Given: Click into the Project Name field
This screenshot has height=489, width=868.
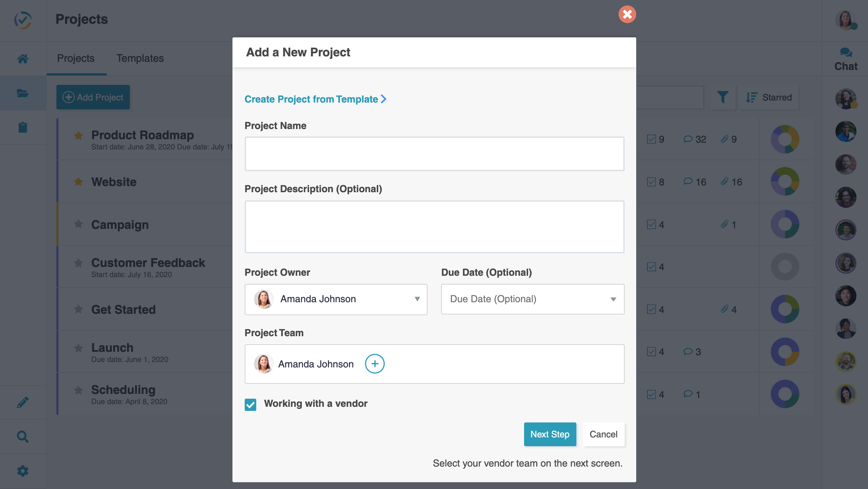Looking at the screenshot, I should 434,154.
